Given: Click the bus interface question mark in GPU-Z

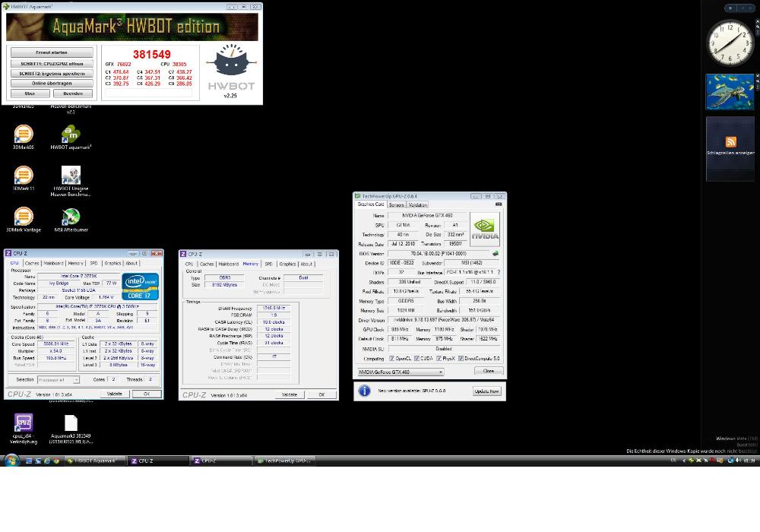Looking at the screenshot, I should (499, 272).
